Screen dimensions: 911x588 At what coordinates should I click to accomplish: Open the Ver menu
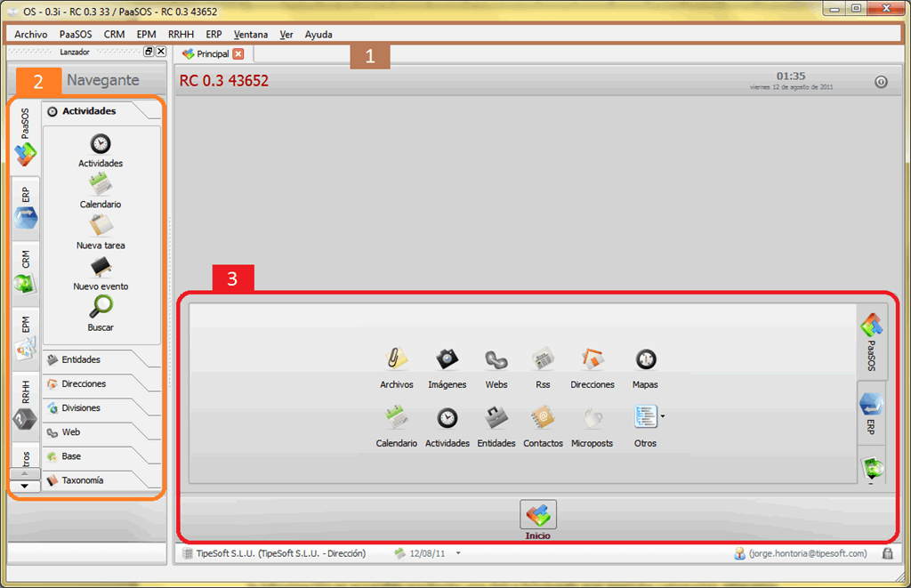(x=286, y=35)
